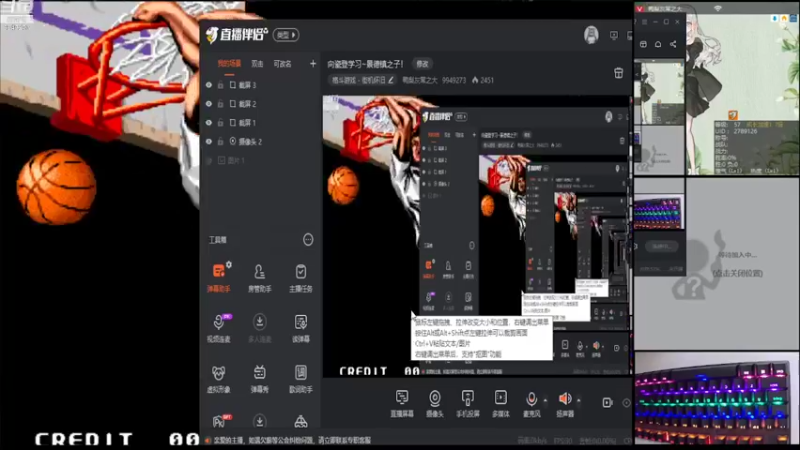Viewport: 800px width, 450px height.
Task: Click the 麦克风 microphone icon
Action: [x=531, y=398]
